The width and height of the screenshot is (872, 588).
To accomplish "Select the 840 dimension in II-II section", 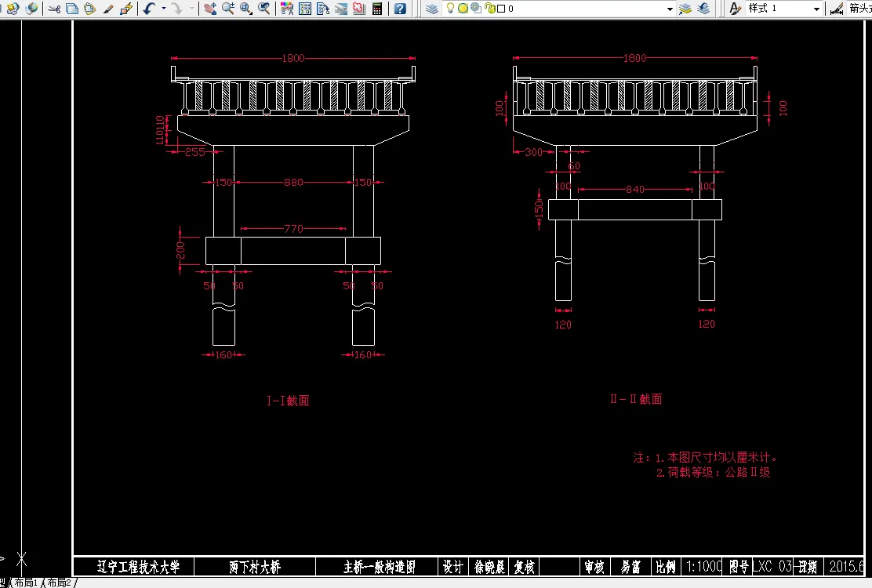I will click(635, 190).
